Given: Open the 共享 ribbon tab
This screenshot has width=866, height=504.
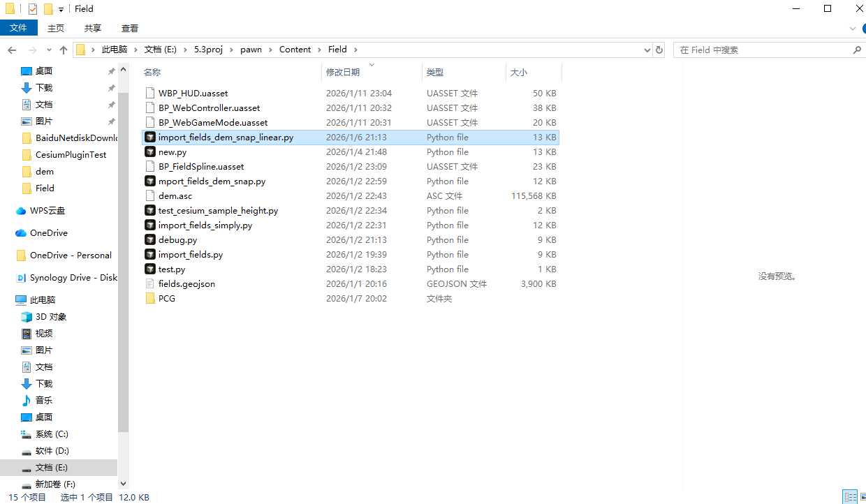Looking at the screenshot, I should pos(93,28).
